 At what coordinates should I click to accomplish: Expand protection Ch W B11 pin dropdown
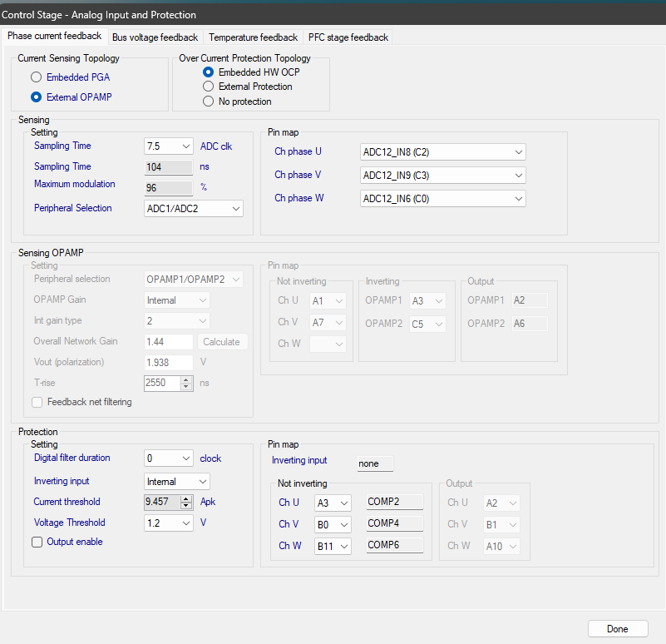(333, 547)
